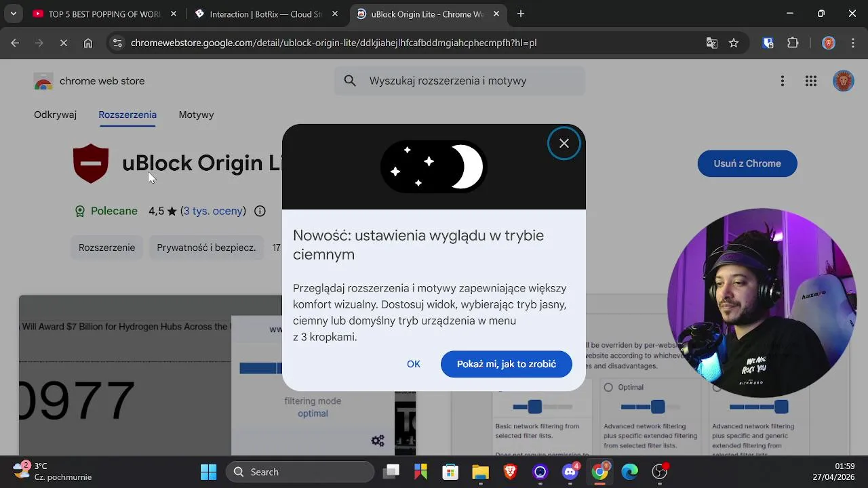The image size is (868, 488).
Task: Go to browser home page
Action: click(88, 43)
